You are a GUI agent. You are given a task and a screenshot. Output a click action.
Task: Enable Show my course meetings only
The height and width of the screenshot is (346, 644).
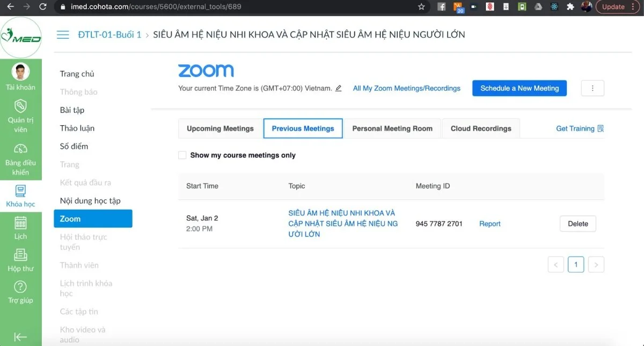182,155
